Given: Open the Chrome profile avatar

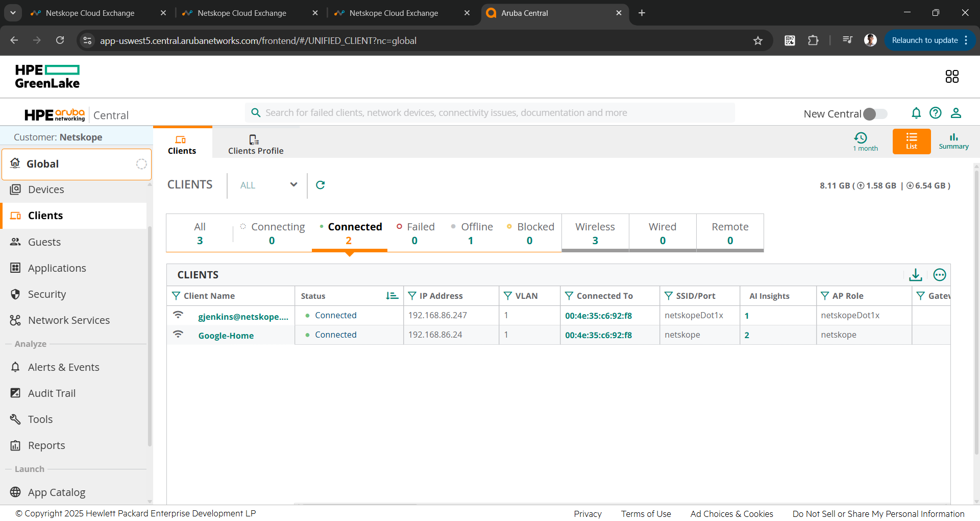Looking at the screenshot, I should coord(870,40).
